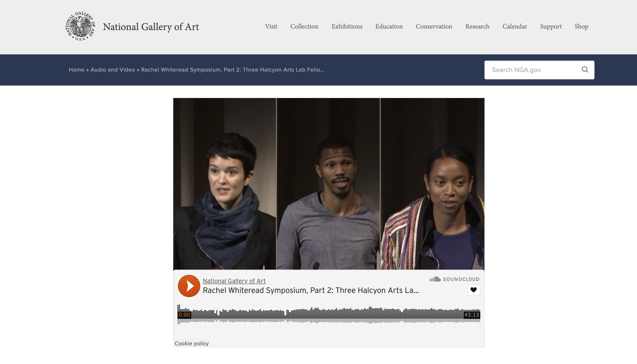The height and width of the screenshot is (364, 637).
Task: Like the track with heart icon
Action: 474,290
